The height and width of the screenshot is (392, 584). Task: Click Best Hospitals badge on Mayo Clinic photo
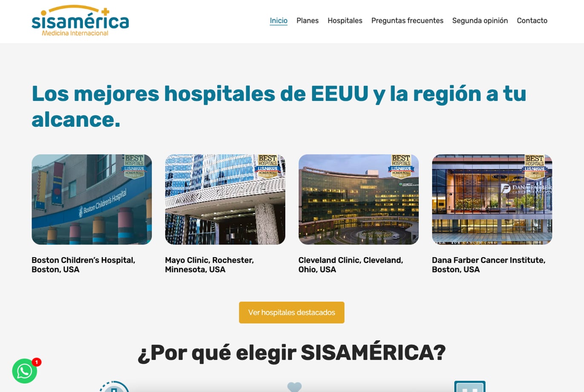tap(268, 166)
